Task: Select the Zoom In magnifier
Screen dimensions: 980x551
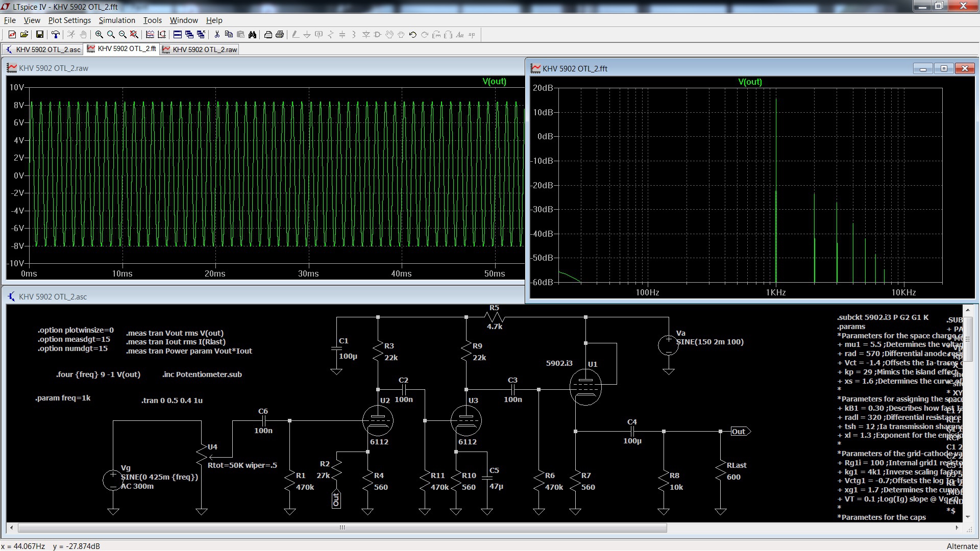Action: point(99,35)
